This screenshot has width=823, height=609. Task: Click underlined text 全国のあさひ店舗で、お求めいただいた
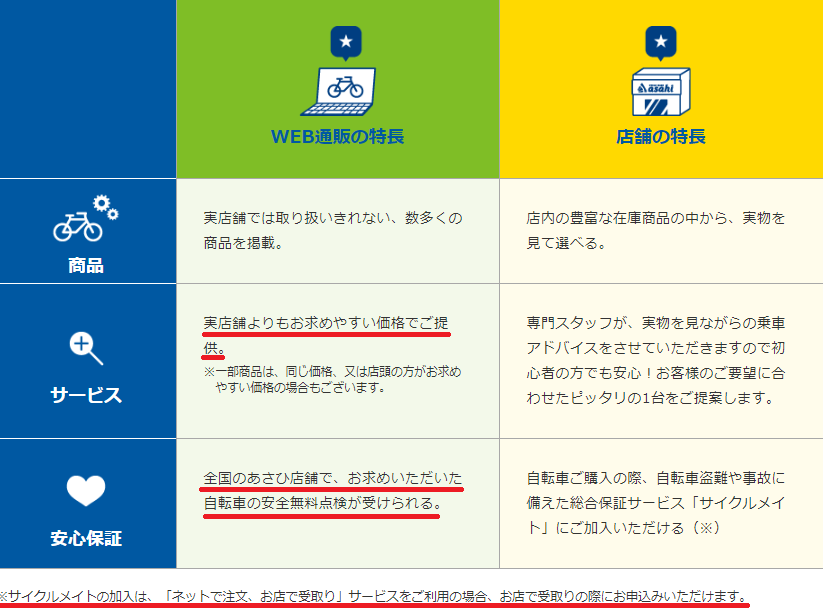333,478
